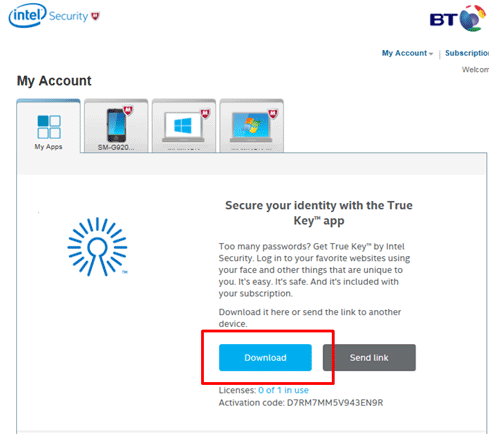Screen dimensions: 489x434
Task: Select the Windows 8 laptop device icon
Action: [183, 128]
